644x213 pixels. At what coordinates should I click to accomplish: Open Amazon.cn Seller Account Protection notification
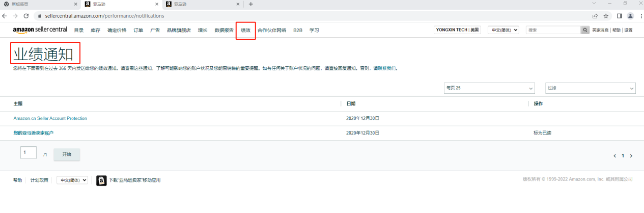50,118
